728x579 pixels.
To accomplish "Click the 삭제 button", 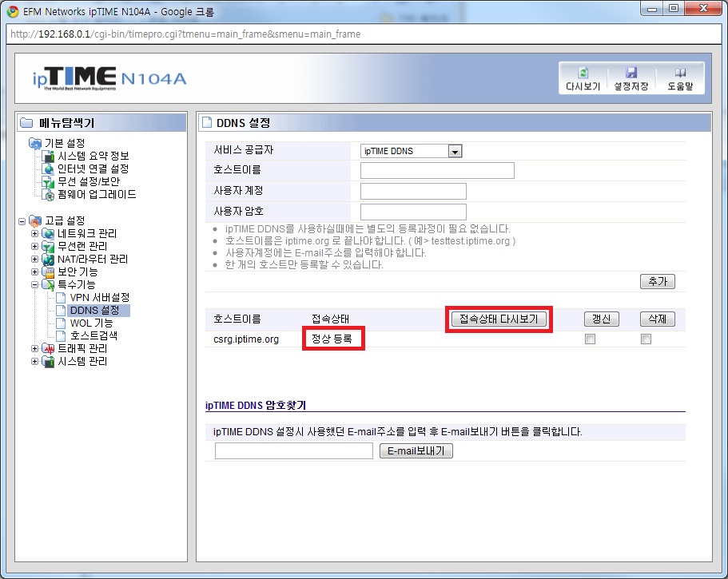I will coord(658,319).
